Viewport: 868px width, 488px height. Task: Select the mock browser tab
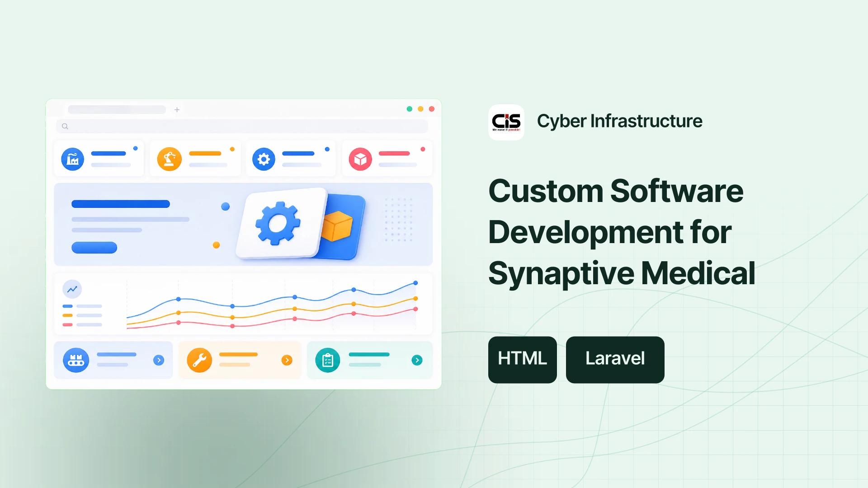coord(117,110)
